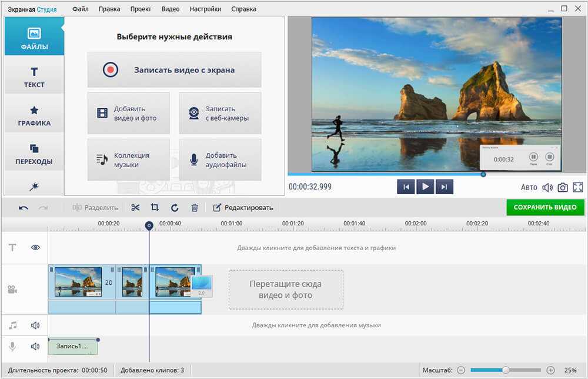Click the scissors cut icon
588x379 pixels.
[x=135, y=207]
